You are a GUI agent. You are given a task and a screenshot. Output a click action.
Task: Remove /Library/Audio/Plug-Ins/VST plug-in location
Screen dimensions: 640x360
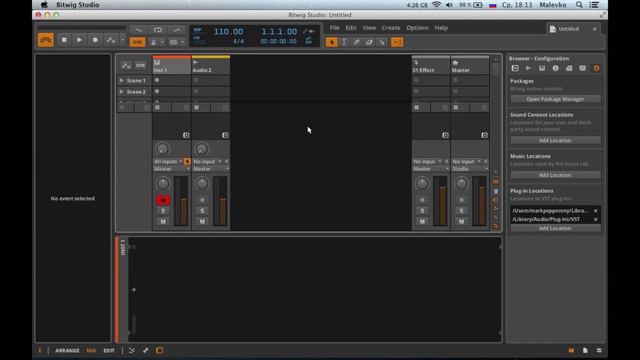[x=596, y=220]
